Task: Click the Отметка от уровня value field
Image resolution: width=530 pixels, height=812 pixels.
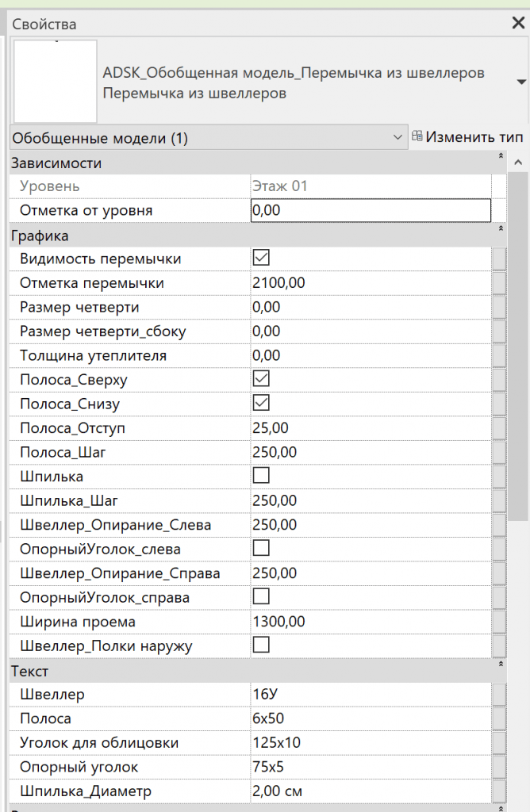Action: 370,210
